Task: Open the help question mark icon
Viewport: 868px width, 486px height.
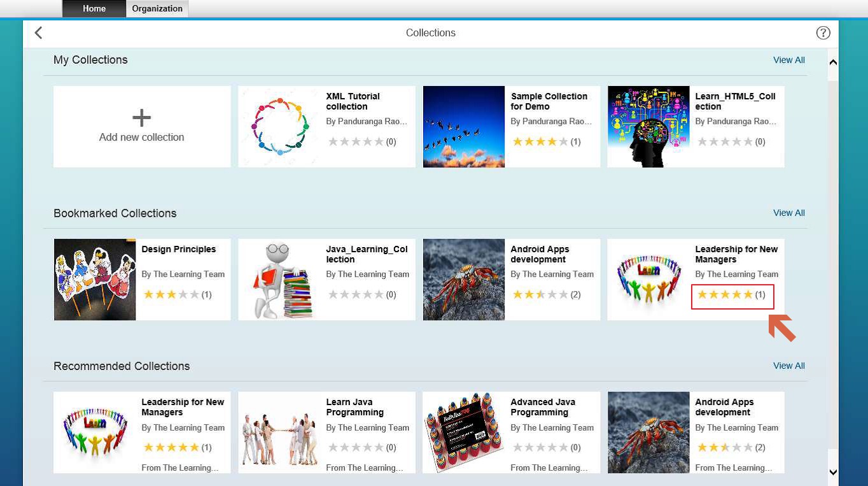Action: point(823,33)
